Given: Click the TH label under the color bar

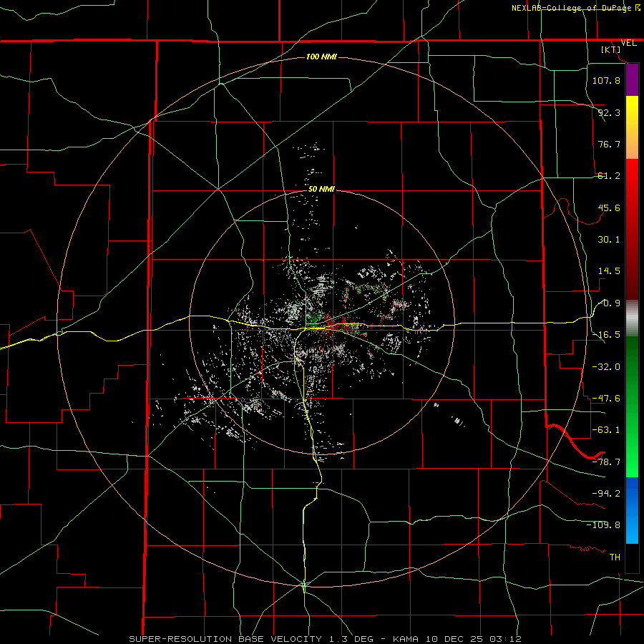Looking at the screenshot, I should coord(615,557).
